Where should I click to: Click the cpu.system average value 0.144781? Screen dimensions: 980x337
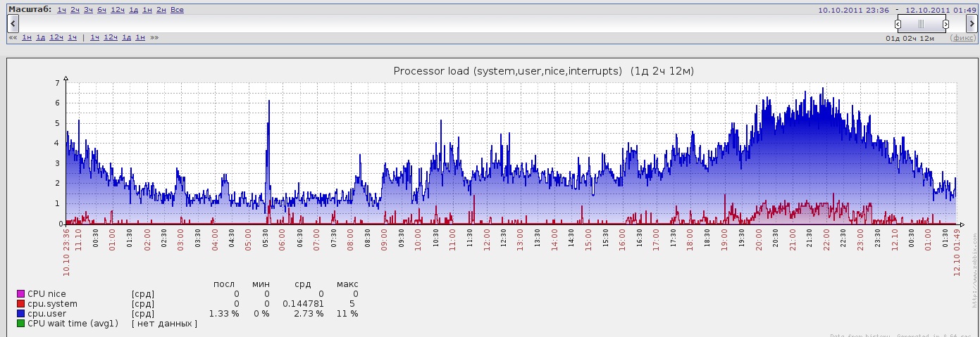point(303,304)
